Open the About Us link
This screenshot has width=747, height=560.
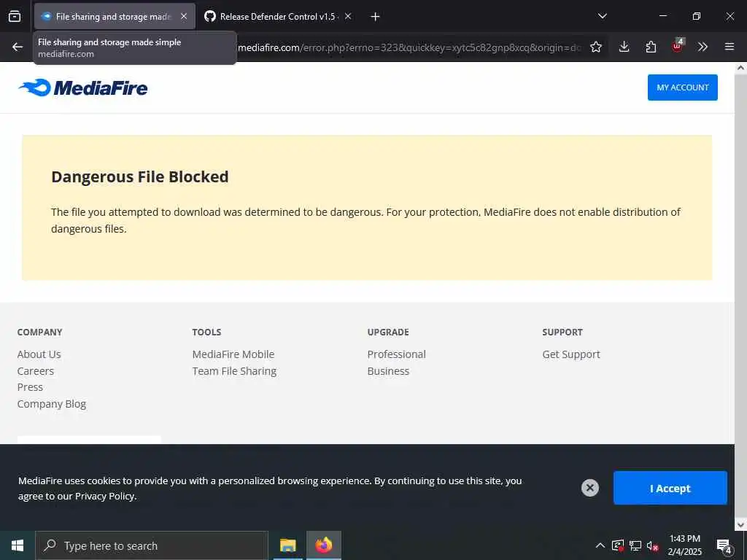coord(39,354)
